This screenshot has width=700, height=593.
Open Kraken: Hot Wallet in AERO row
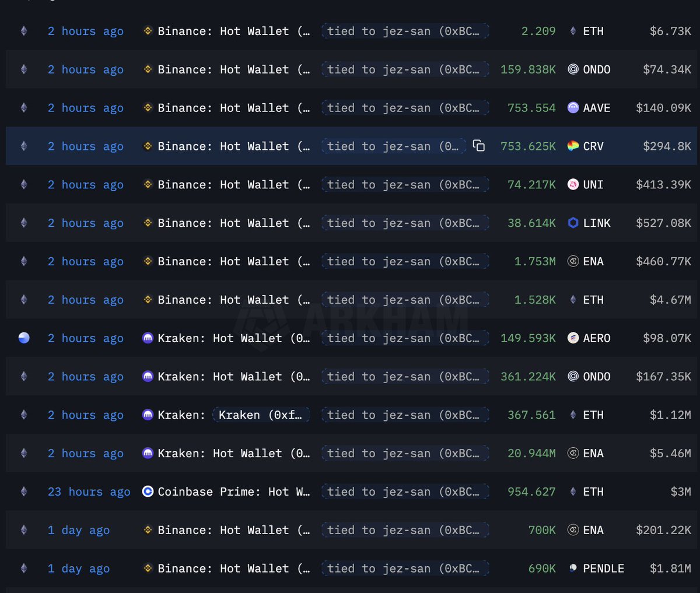(234, 338)
